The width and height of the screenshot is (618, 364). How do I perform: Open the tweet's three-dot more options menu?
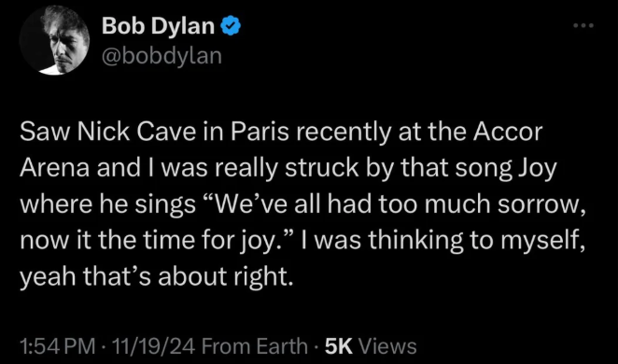pos(583,26)
